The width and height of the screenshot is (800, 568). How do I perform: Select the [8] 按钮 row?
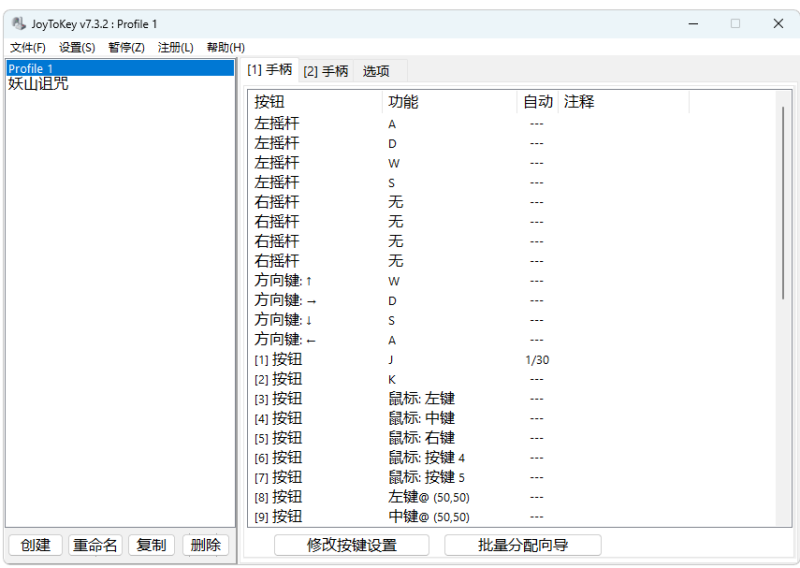tap(512, 497)
